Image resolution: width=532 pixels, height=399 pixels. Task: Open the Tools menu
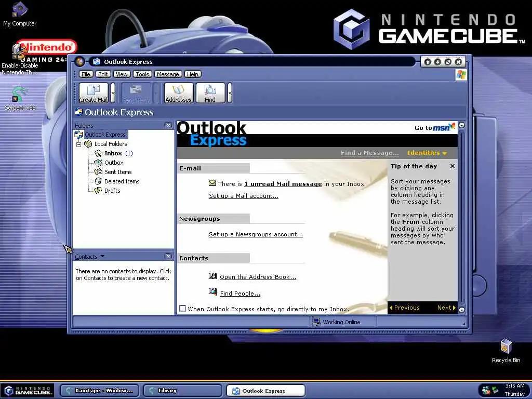pyautogui.click(x=142, y=74)
